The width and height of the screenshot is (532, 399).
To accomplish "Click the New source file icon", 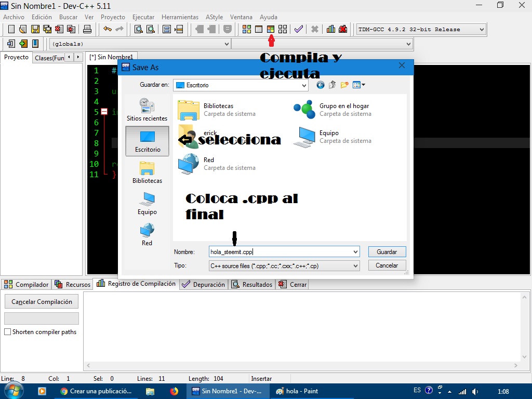I will pyautogui.click(x=11, y=29).
